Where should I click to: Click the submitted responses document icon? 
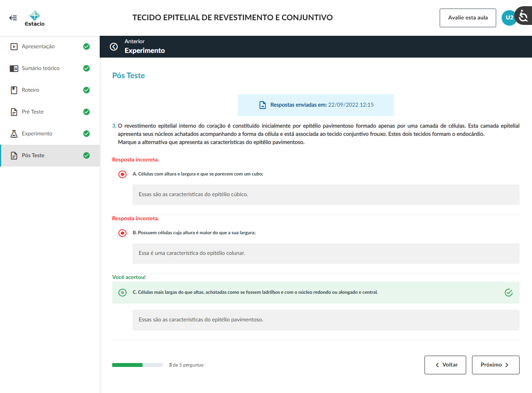point(263,105)
